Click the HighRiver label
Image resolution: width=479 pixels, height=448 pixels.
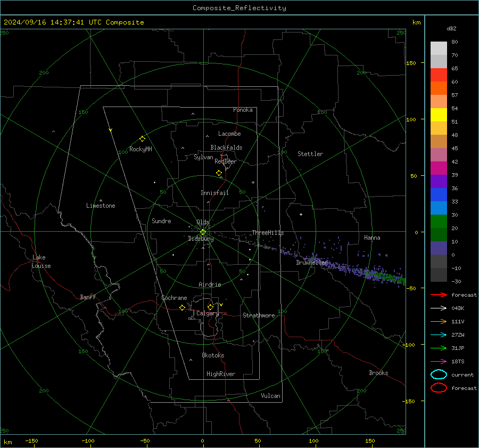point(221,374)
